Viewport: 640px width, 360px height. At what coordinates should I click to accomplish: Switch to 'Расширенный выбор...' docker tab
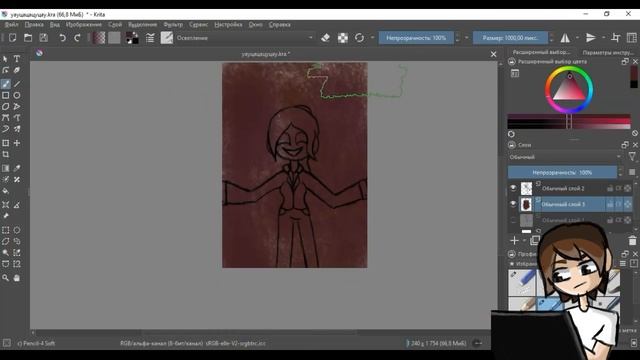pos(541,52)
